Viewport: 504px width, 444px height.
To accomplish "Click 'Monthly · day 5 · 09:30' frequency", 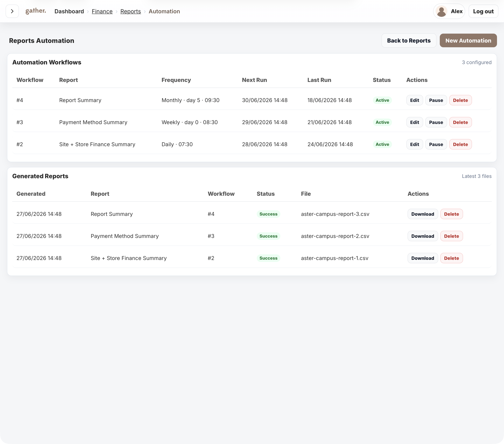I will tap(190, 100).
